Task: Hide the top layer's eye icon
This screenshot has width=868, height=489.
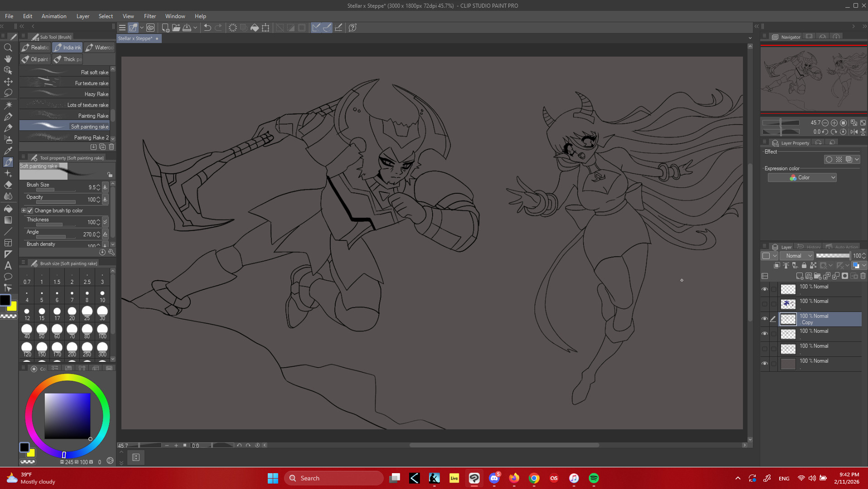Action: [765, 289]
